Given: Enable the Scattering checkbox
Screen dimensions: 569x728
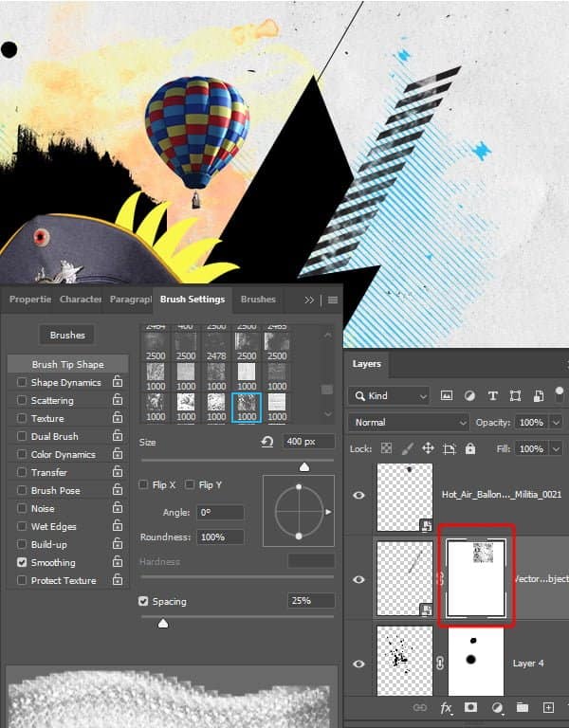Looking at the screenshot, I should point(22,401).
